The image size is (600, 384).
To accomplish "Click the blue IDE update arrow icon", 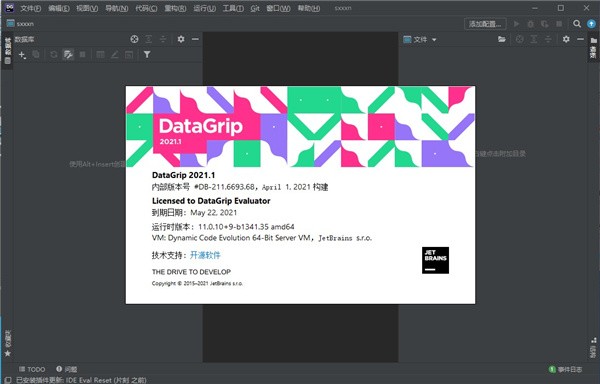I will [591, 24].
